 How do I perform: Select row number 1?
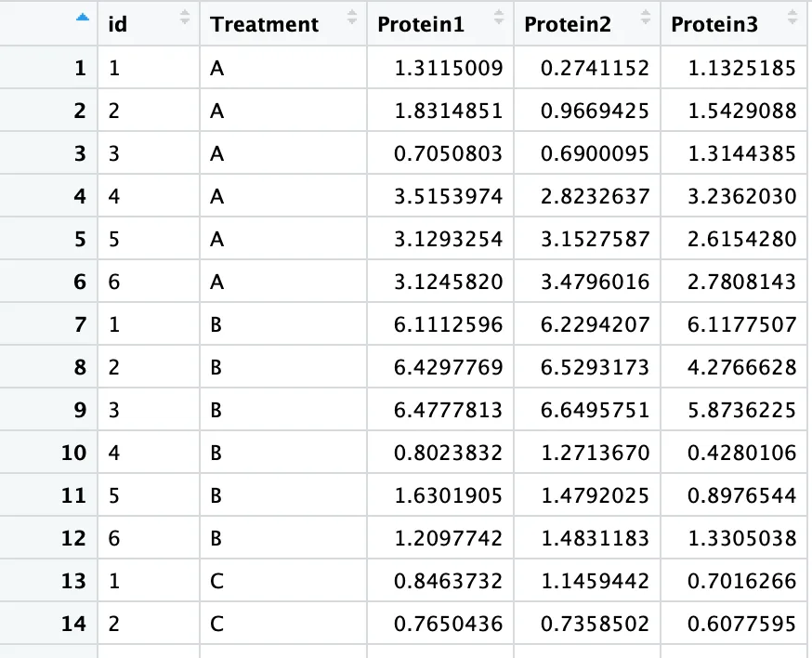tap(80, 68)
